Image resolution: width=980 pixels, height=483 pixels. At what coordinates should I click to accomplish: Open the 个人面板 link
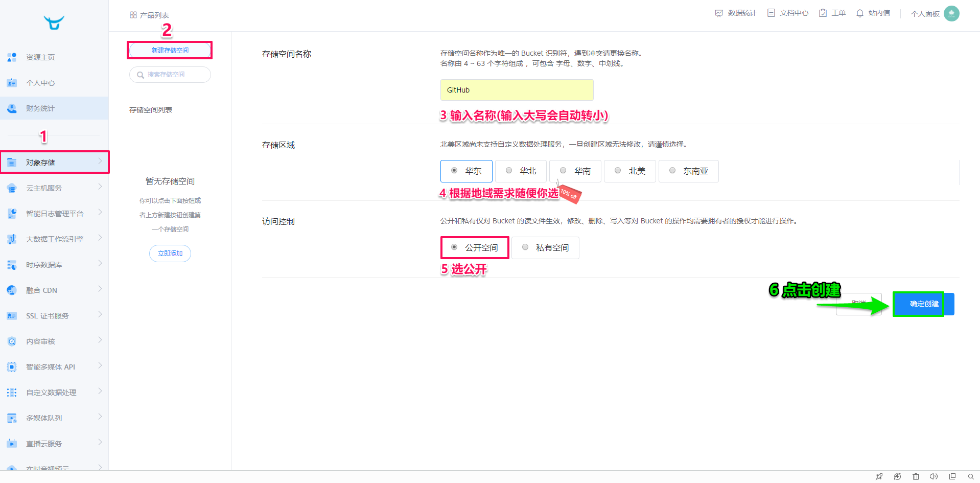pyautogui.click(x=925, y=14)
